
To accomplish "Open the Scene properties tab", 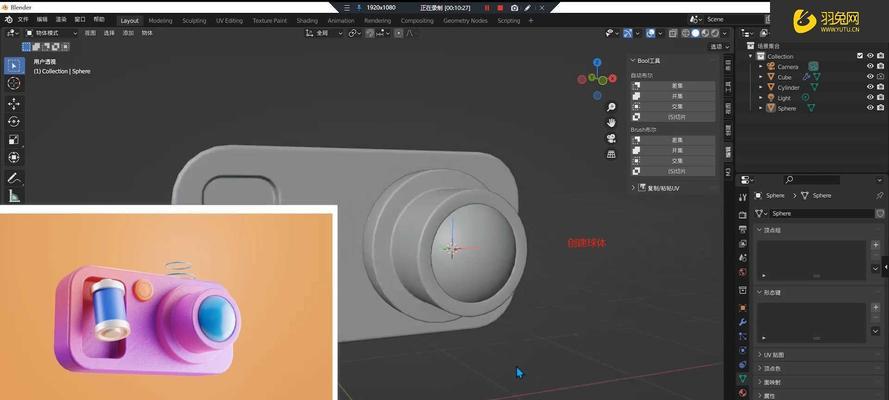I will tap(743, 258).
